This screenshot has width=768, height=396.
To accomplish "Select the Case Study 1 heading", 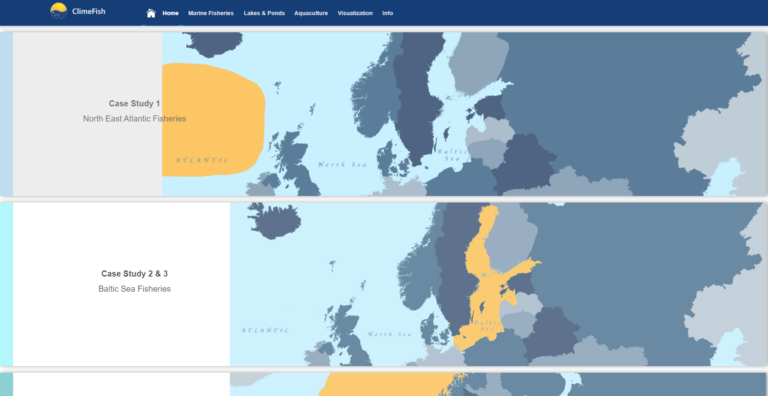I will (134, 103).
